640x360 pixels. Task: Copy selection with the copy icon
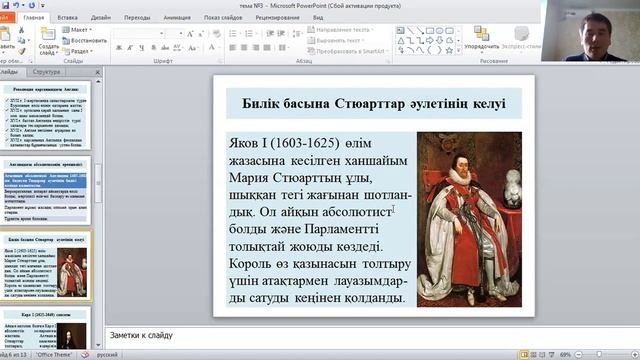(21, 40)
